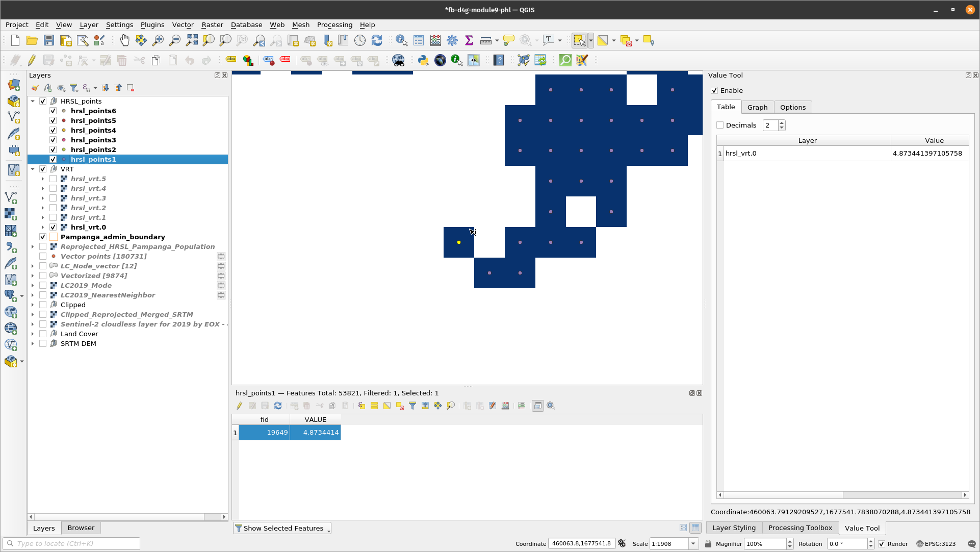Switch to the Graph tab
The width and height of the screenshot is (980, 552).
pos(757,107)
